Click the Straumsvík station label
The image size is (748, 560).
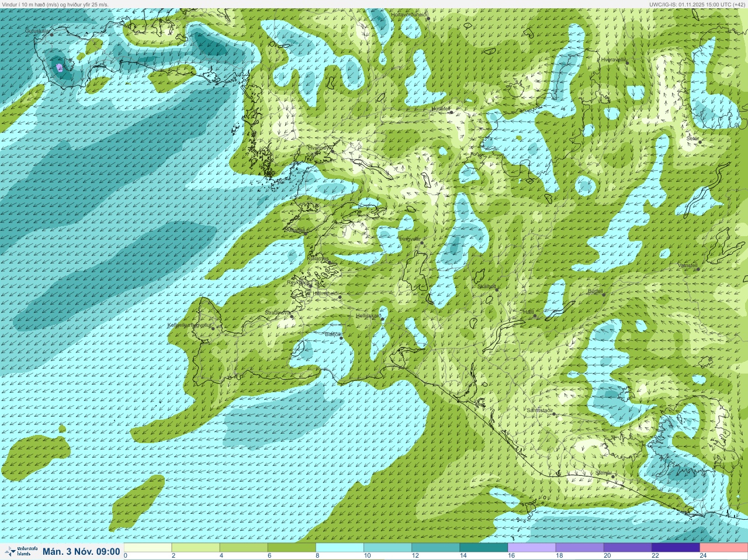coord(277,313)
